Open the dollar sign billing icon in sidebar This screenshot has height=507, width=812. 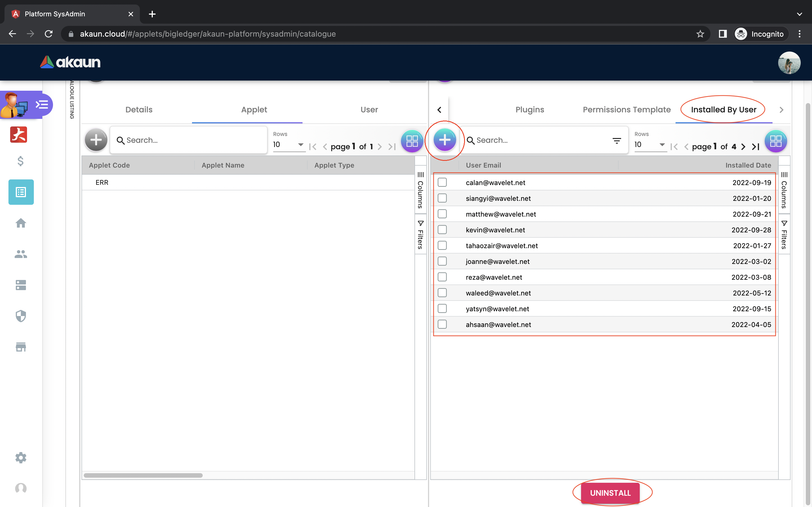21,161
